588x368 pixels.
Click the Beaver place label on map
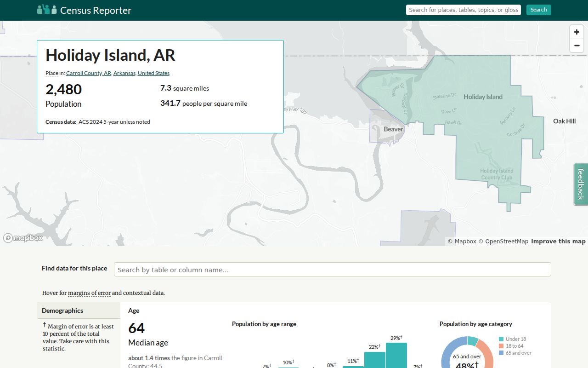point(393,129)
